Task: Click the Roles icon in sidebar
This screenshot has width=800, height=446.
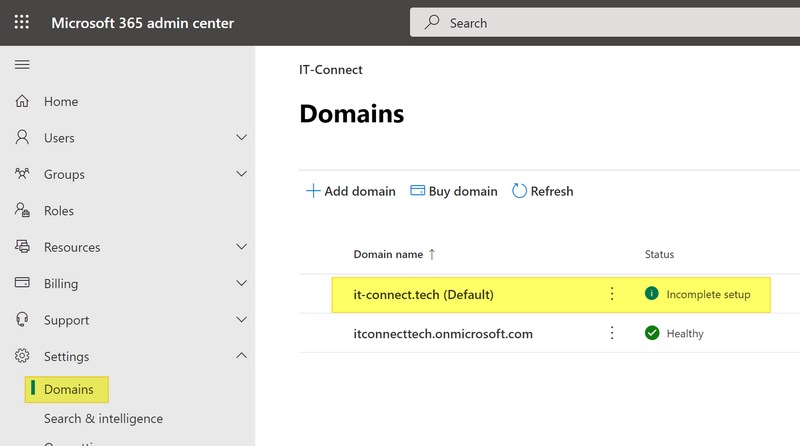Action: point(22,211)
